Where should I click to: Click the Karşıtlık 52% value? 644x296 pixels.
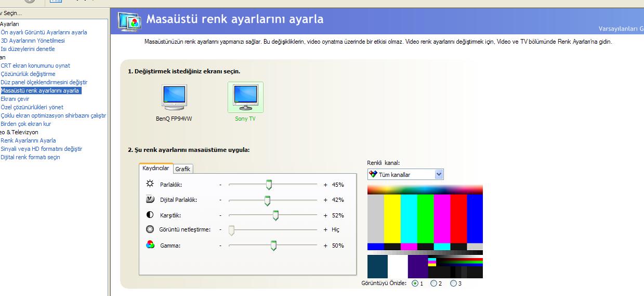338,215
